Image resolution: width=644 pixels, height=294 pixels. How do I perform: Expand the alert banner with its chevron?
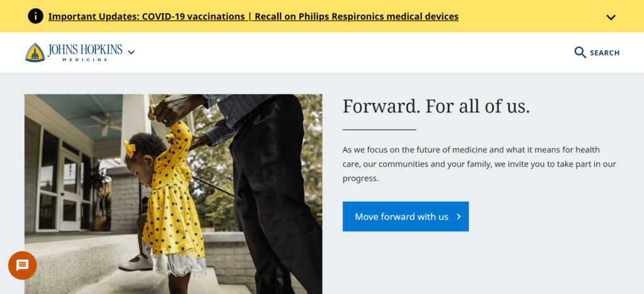pos(611,17)
